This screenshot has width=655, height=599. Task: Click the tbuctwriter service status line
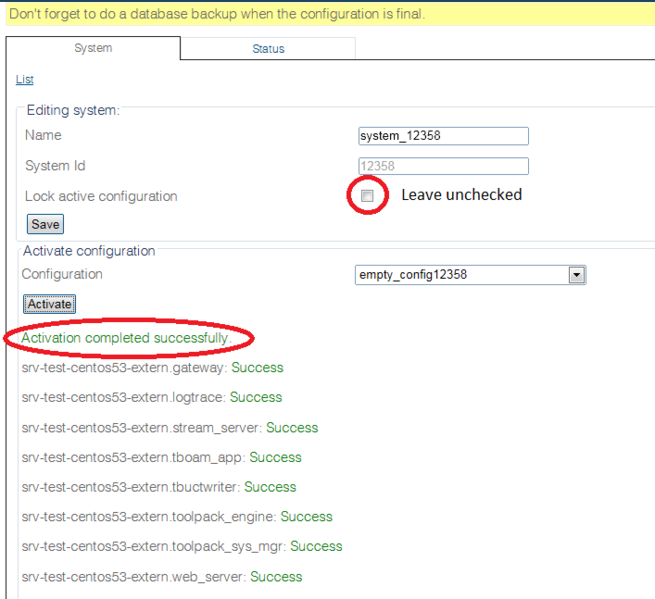[159, 487]
